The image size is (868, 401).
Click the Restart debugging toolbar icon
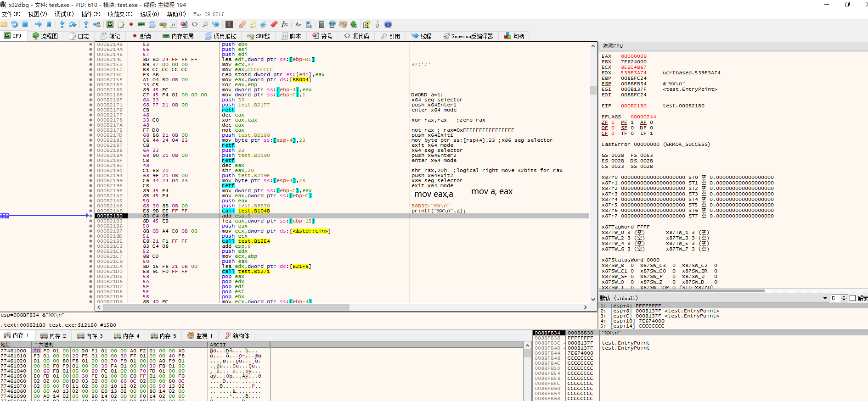[15, 24]
